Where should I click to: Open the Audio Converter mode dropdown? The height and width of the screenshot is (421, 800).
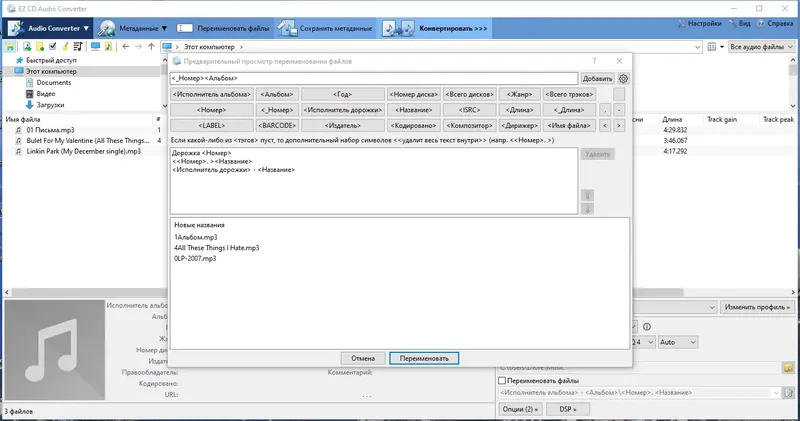click(x=49, y=28)
